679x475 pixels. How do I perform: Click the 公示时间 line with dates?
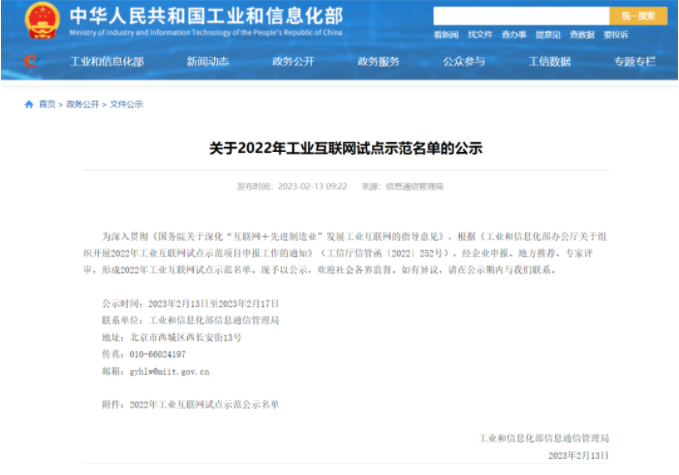pos(190,304)
